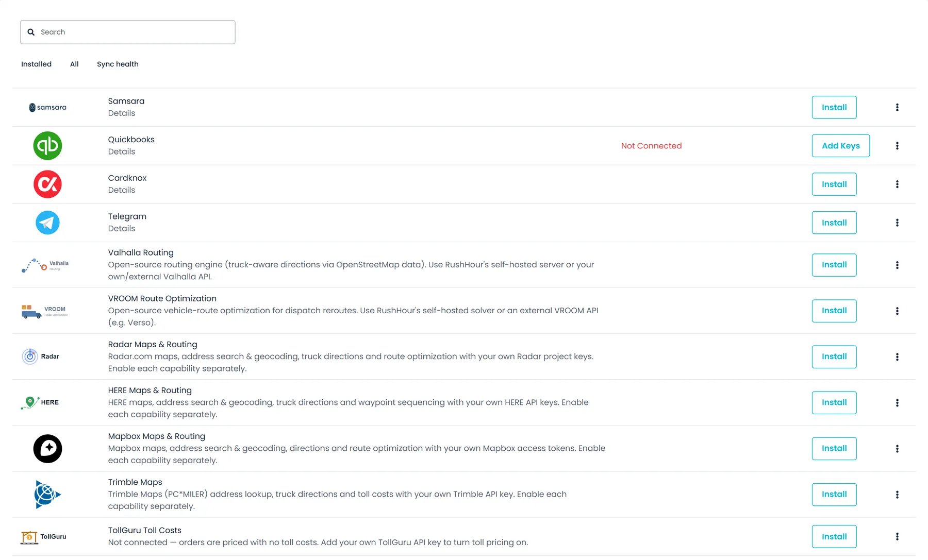Open the VROOM row three-dot menu
The height and width of the screenshot is (560, 928).
point(897,311)
